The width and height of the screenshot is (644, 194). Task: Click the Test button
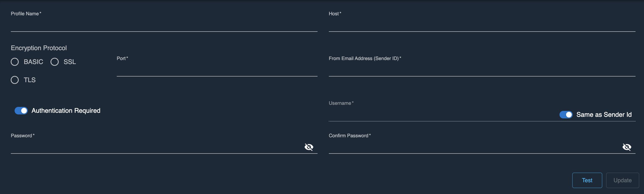pyautogui.click(x=587, y=180)
